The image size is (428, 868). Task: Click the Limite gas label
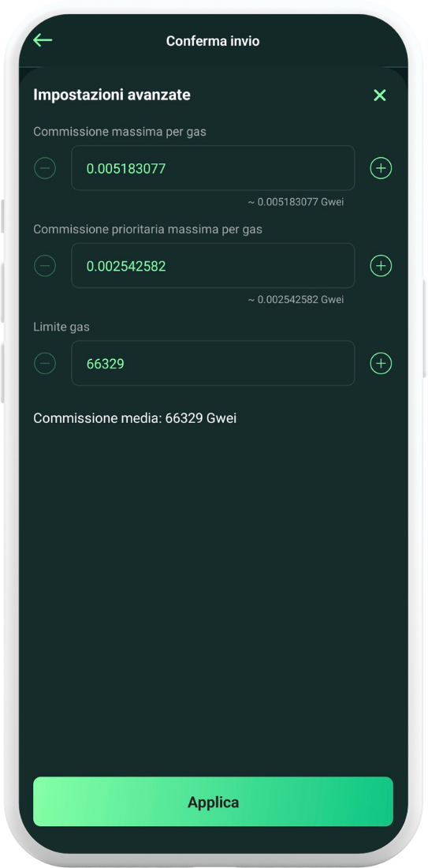pyautogui.click(x=61, y=327)
